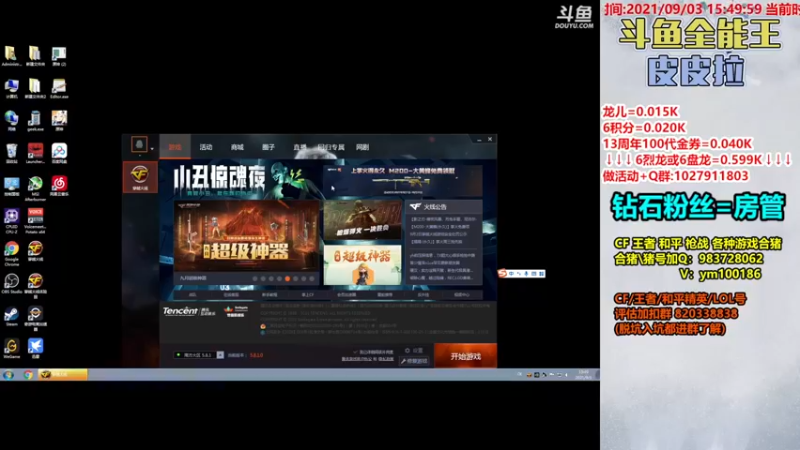Launch MSI Afterburner from the desktop

(x=35, y=187)
